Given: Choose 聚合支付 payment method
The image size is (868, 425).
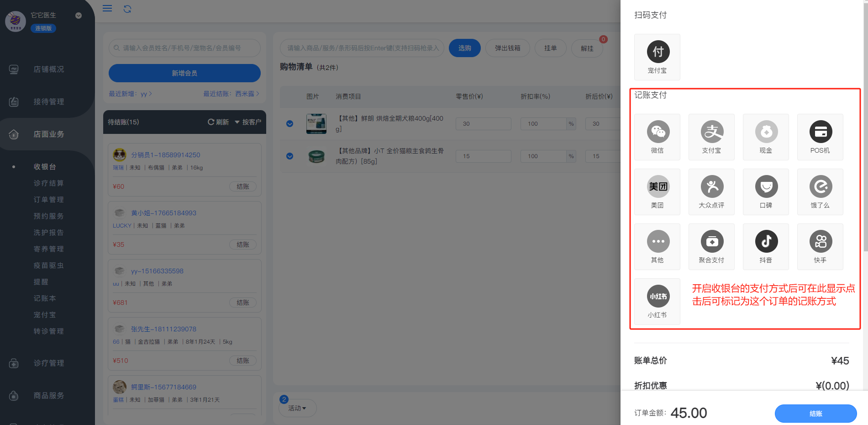Looking at the screenshot, I should click(711, 247).
